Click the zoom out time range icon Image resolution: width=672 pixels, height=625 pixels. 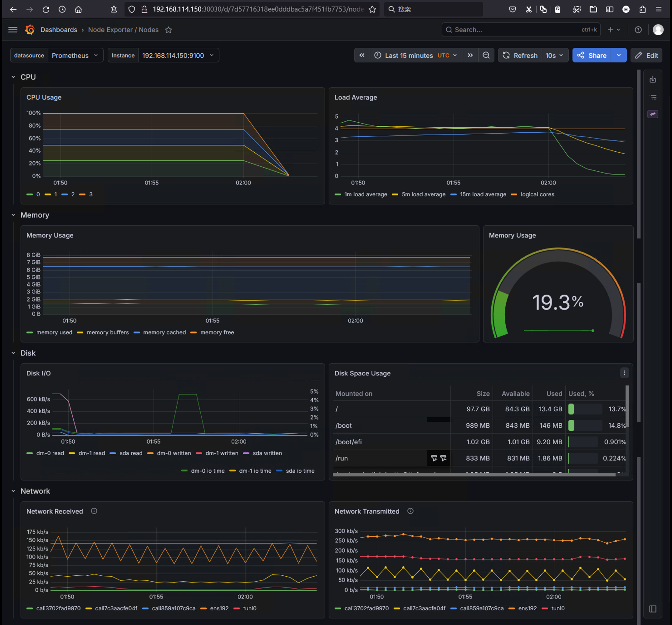click(x=486, y=56)
